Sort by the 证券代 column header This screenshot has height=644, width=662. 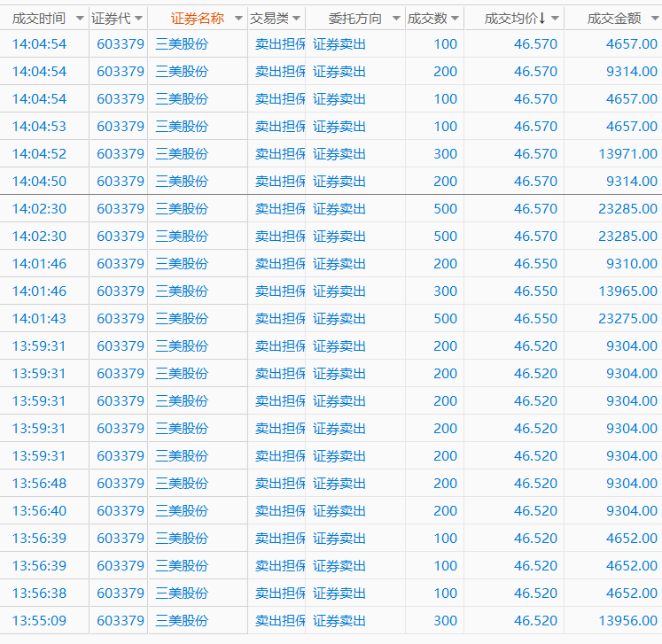tap(111, 19)
